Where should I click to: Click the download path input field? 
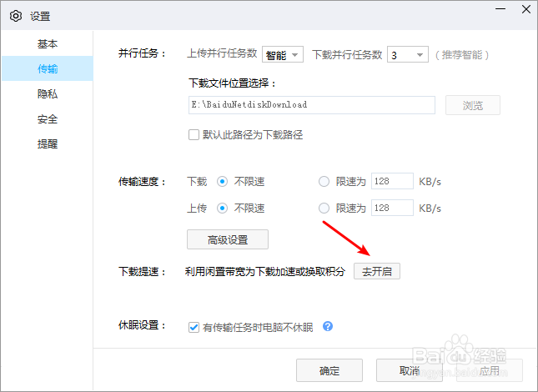pos(312,105)
